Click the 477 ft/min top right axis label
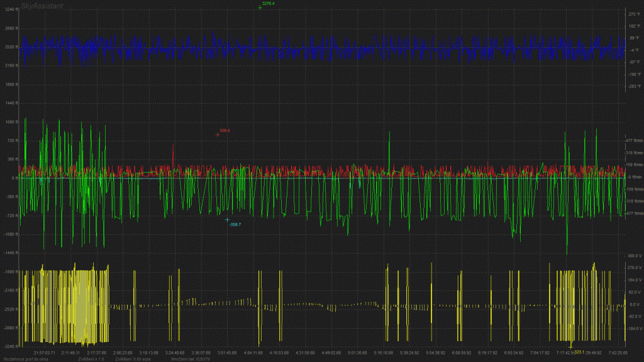 [x=633, y=141]
